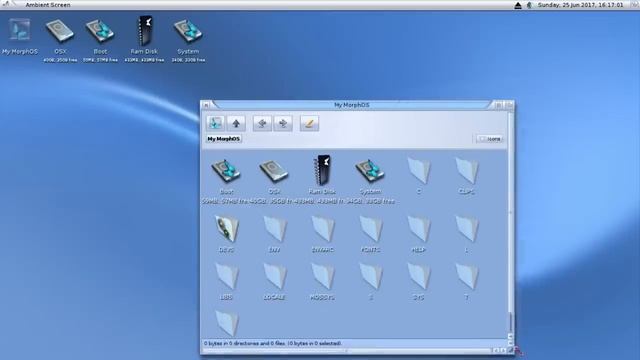This screenshot has width=640, height=360.
Task: Click the top bar icon beside the date
Action: pos(529,5)
